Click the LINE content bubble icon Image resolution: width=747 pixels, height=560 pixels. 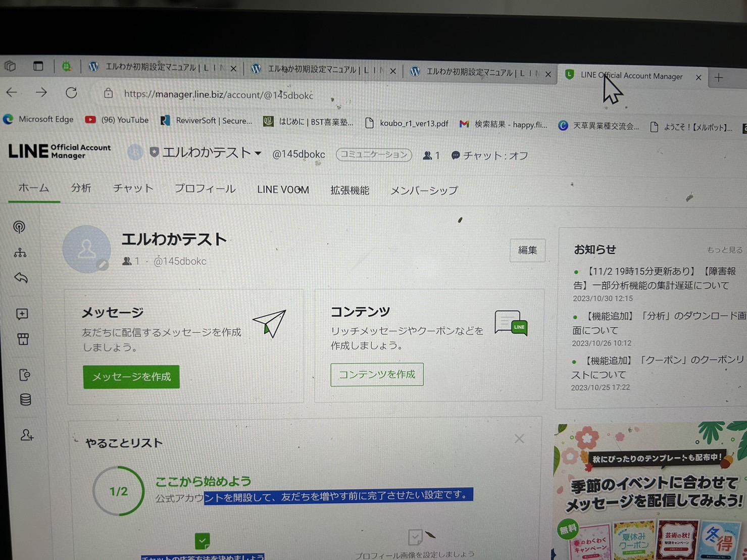click(511, 323)
